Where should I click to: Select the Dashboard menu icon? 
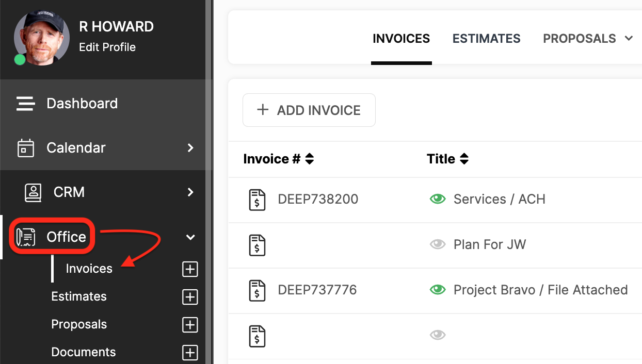pyautogui.click(x=25, y=103)
